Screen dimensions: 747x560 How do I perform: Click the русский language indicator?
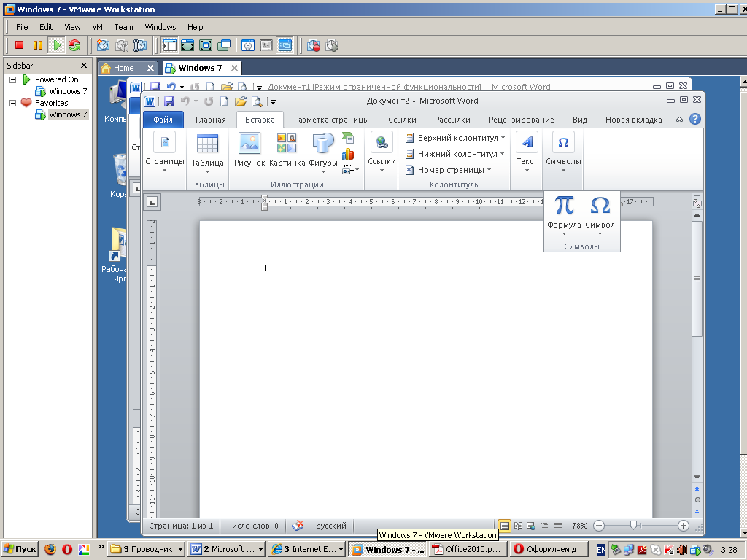pos(330,526)
